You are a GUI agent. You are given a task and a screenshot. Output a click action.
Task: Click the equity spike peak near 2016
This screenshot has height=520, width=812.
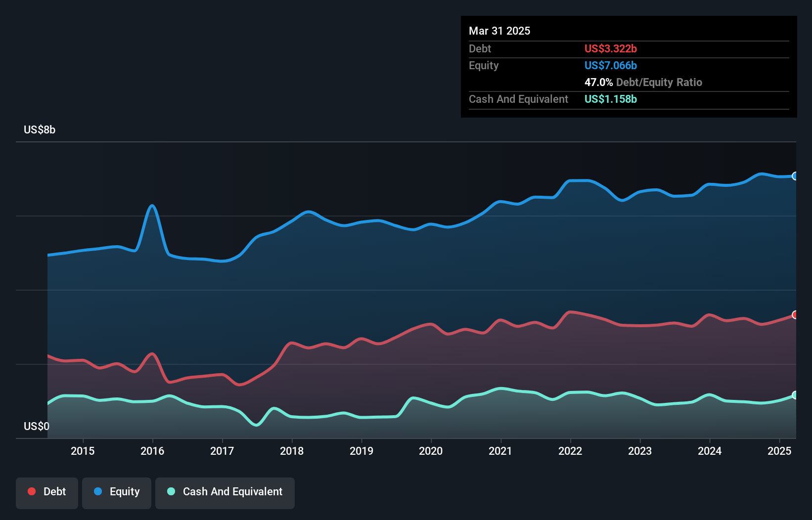(x=152, y=206)
